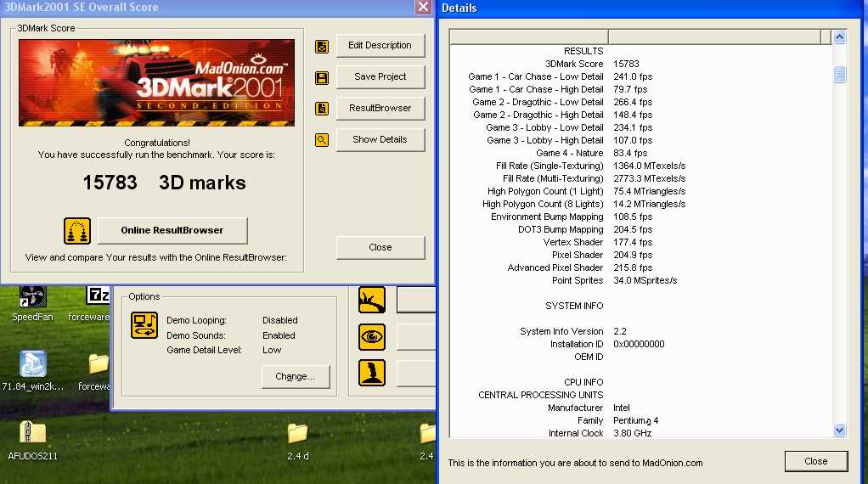This screenshot has width=868, height=484.
Task: Click the 'Manufacturer' Intel row
Action: 640,408
